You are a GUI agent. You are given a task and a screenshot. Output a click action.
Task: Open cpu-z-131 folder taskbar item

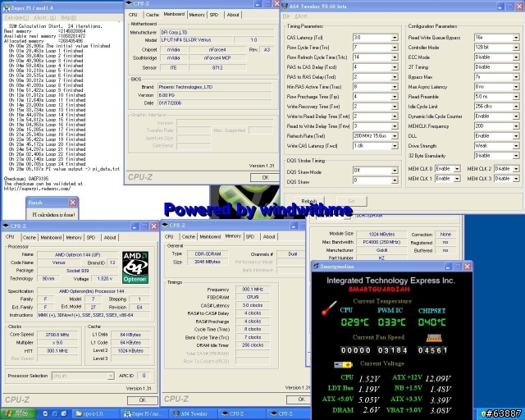coord(96,414)
